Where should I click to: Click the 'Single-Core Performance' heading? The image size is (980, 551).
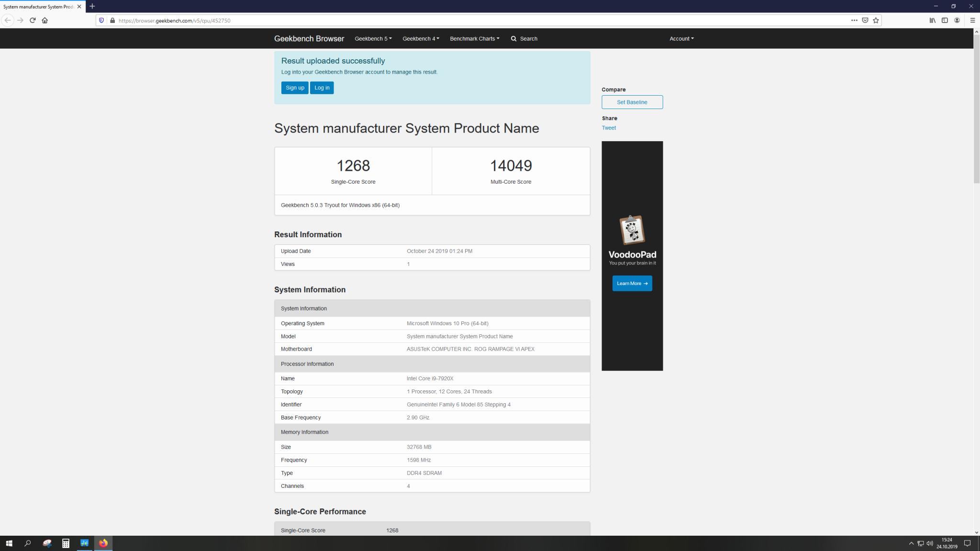320,512
